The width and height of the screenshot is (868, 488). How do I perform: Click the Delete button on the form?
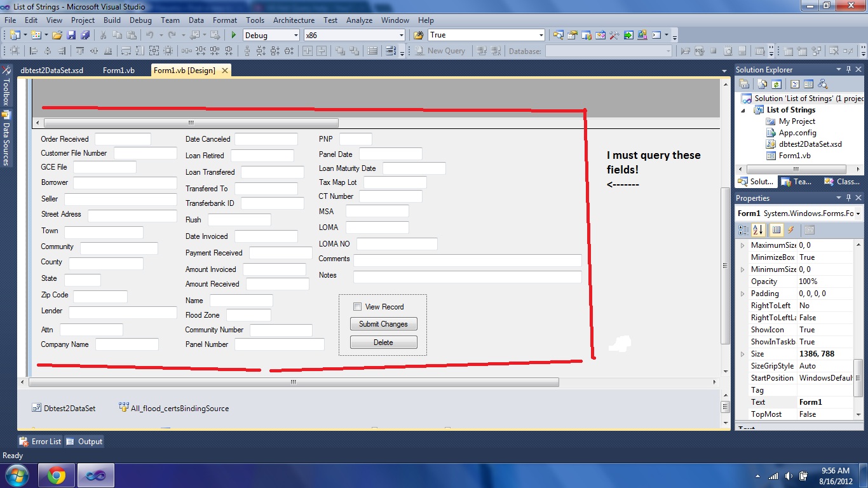pos(383,342)
